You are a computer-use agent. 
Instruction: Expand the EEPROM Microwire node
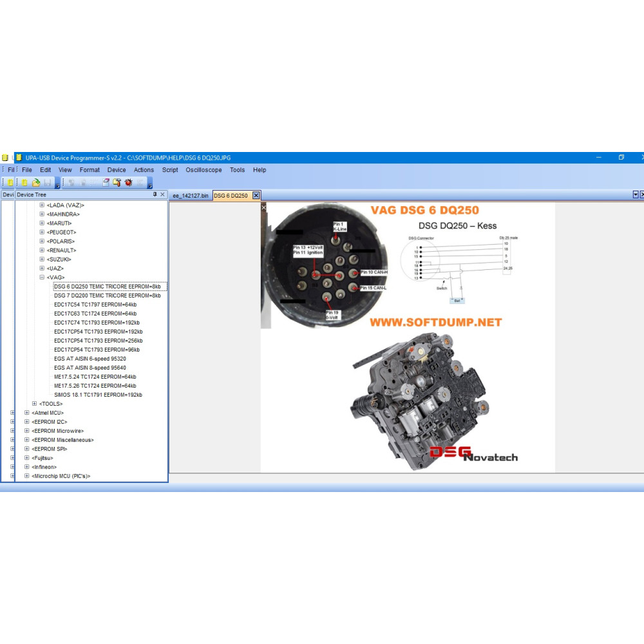click(26, 431)
